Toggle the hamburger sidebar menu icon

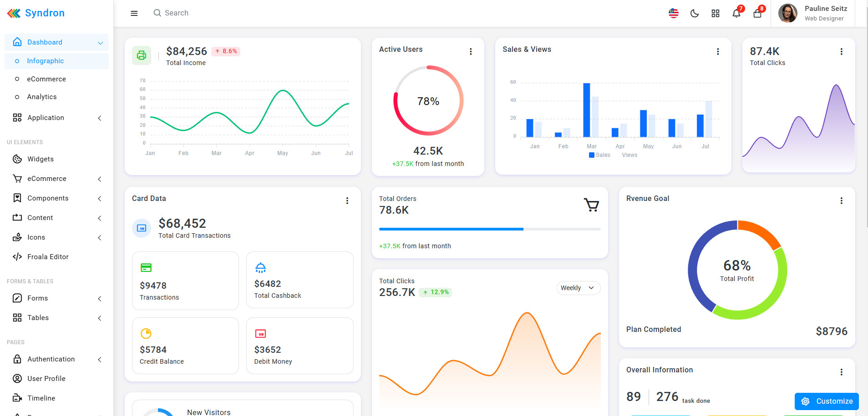coord(134,13)
